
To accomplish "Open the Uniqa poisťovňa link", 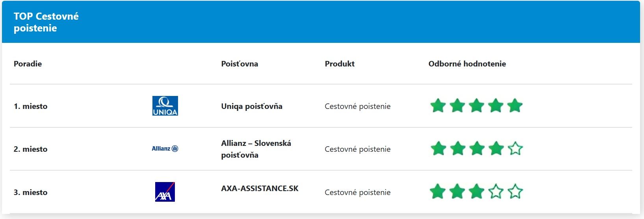I will coord(252,106).
